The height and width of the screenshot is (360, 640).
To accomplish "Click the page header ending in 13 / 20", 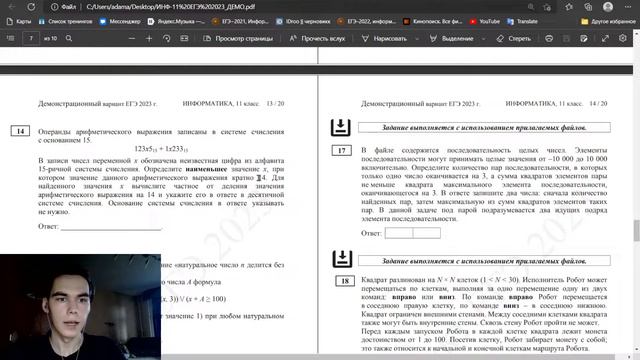I will pos(161,104).
